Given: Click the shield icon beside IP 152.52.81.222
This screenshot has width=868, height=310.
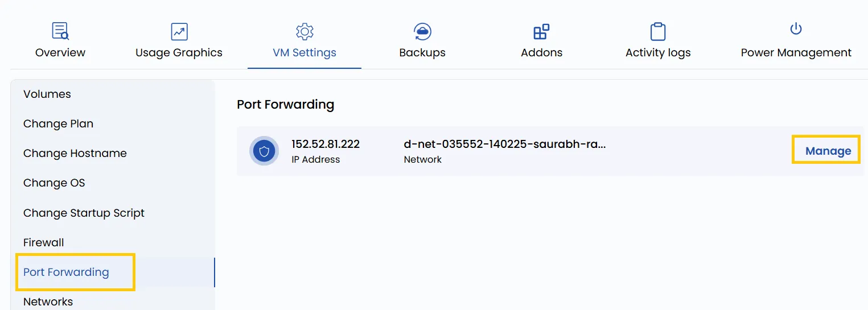Looking at the screenshot, I should pos(264,151).
